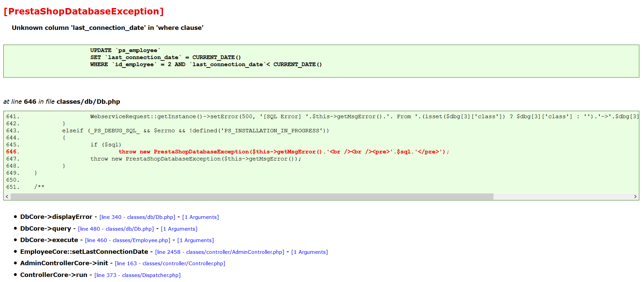
Task: Click the DbCore->displayError trace entry name
Action: tap(56, 217)
